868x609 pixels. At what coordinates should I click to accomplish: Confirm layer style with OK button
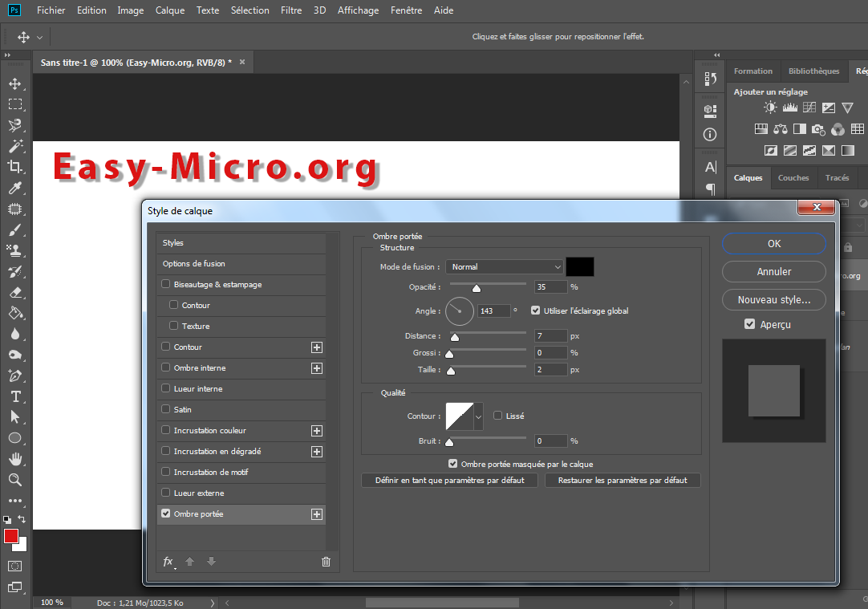[x=774, y=244]
